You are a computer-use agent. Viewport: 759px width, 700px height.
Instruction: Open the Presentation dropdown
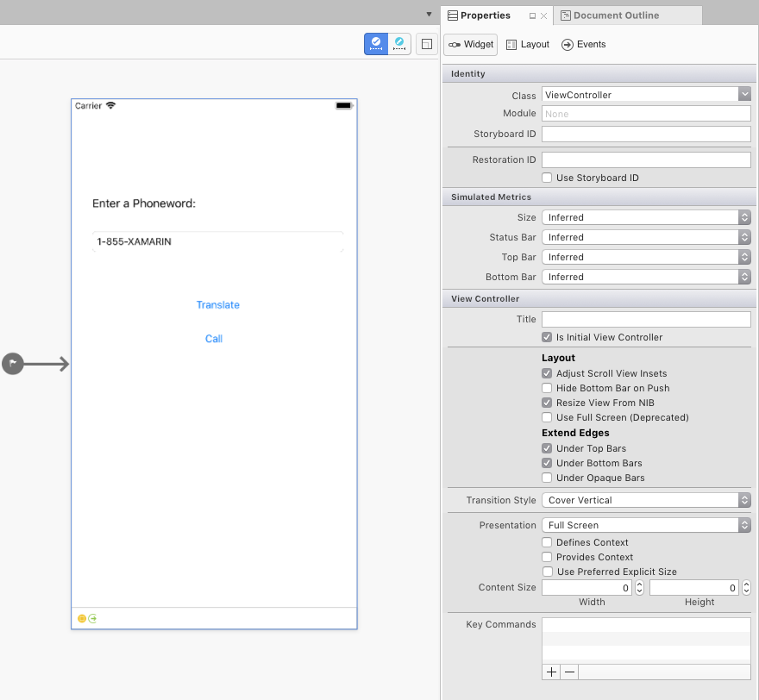[x=743, y=525]
